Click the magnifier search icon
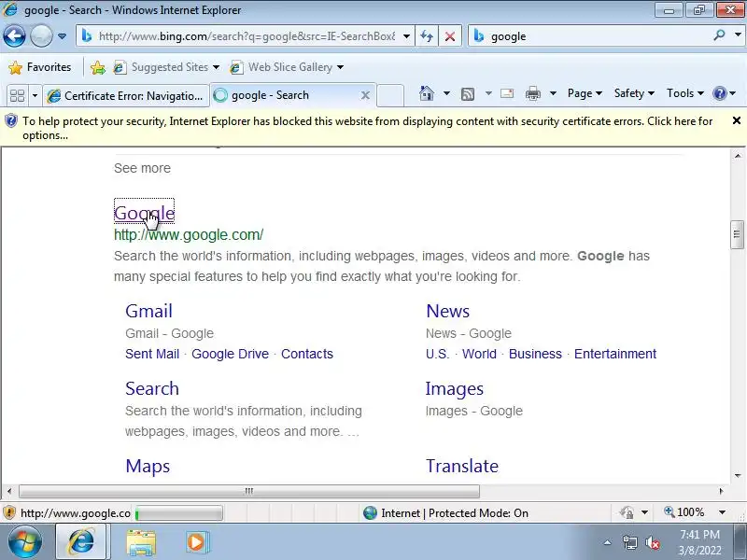747x560 pixels. click(x=719, y=35)
